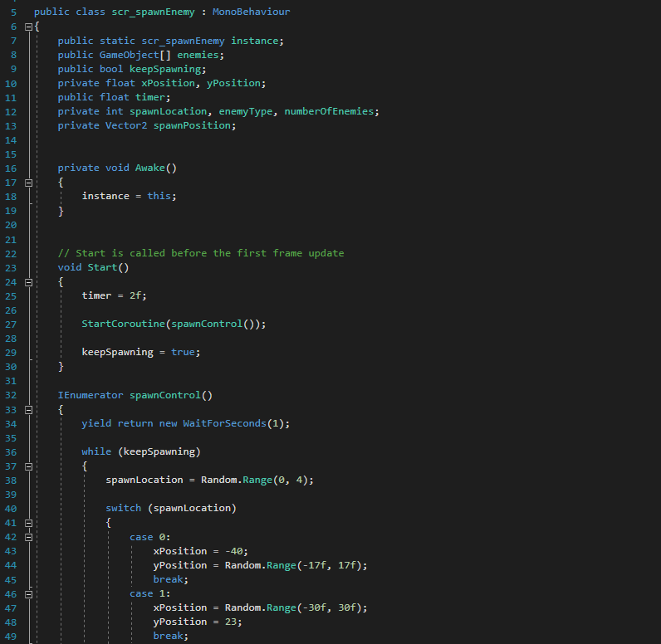Collapse the scr_spawnEnemy class block
Screen dimensions: 661x644
[28, 27]
